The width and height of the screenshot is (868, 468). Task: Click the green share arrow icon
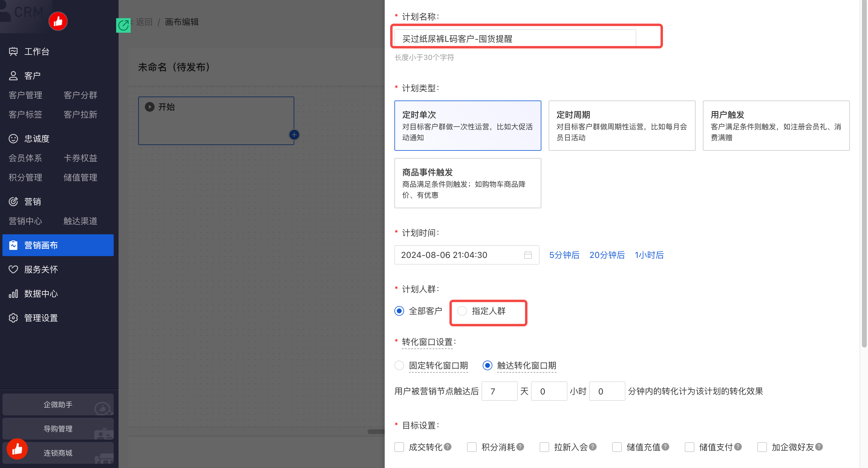click(123, 26)
